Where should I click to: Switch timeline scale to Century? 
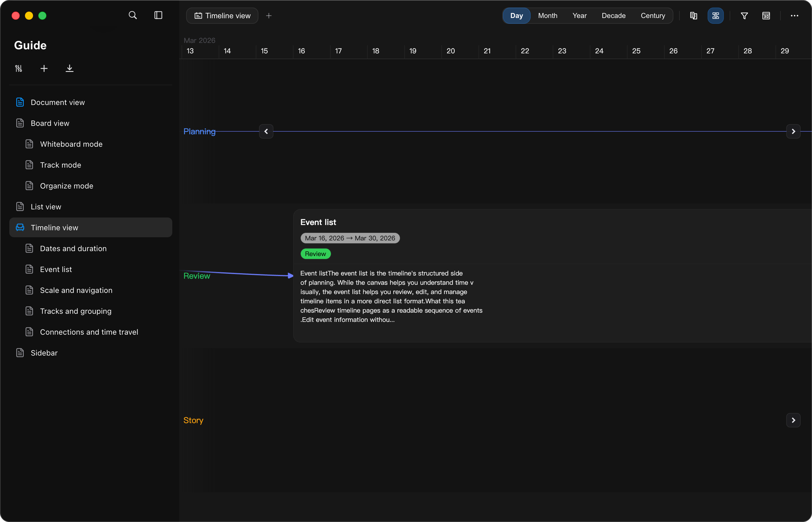click(653, 16)
